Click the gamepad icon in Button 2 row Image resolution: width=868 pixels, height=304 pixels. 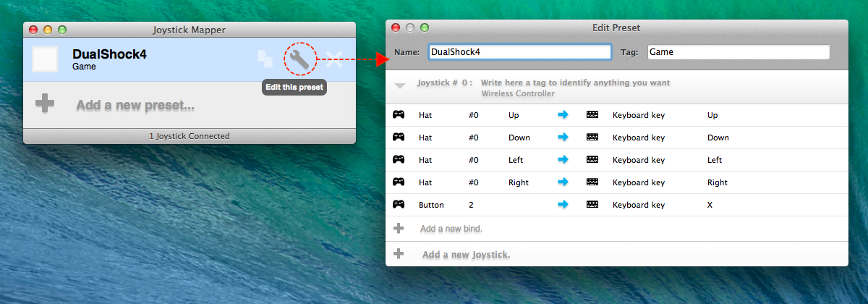[399, 205]
